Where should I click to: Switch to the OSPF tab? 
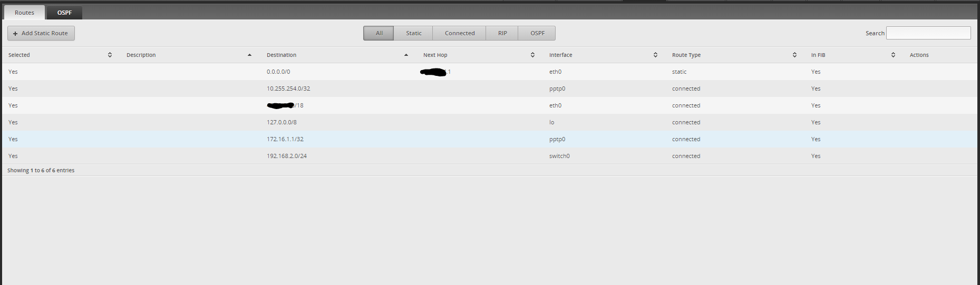pos(64,13)
